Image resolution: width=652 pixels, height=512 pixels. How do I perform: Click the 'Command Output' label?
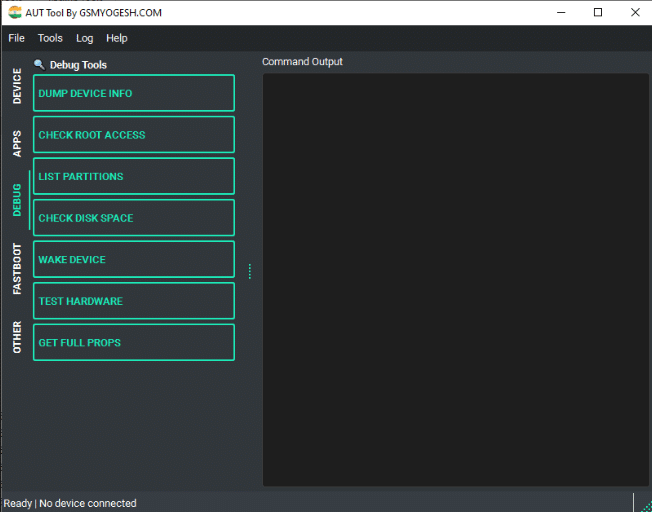[x=302, y=62]
